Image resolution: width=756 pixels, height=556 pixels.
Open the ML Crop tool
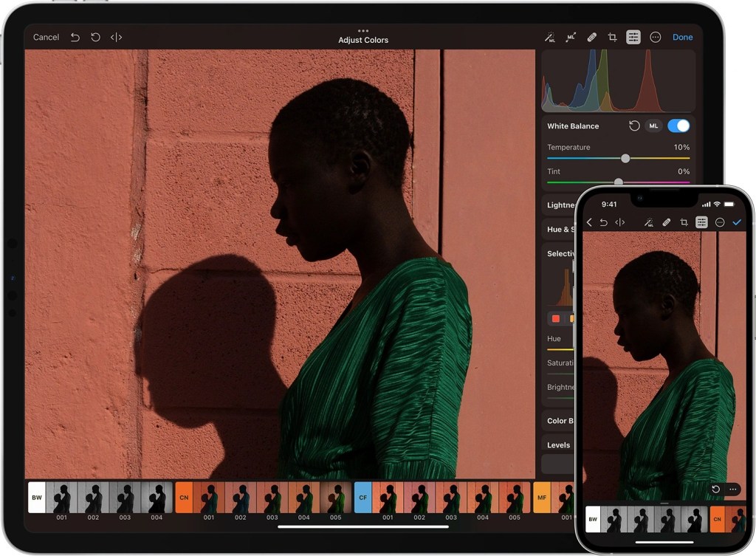tap(571, 37)
